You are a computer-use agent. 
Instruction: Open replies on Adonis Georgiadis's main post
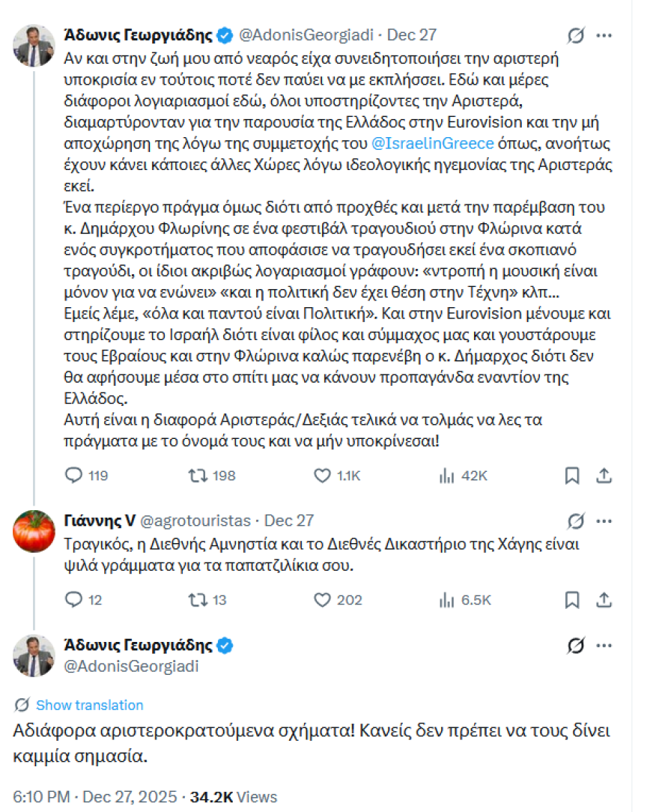point(73,475)
